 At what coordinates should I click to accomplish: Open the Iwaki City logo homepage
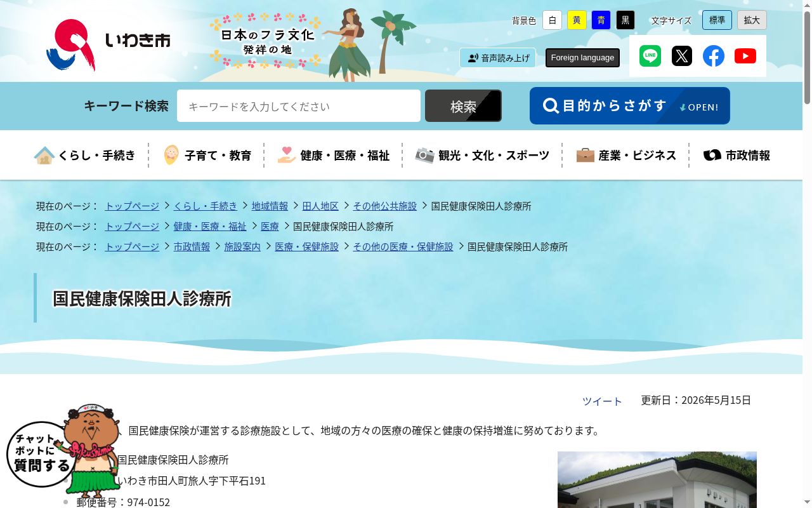coord(108,44)
